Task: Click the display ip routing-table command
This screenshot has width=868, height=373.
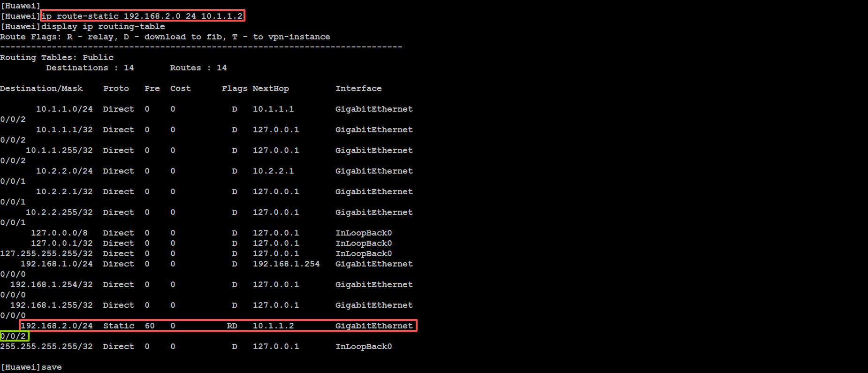Action: point(103,27)
